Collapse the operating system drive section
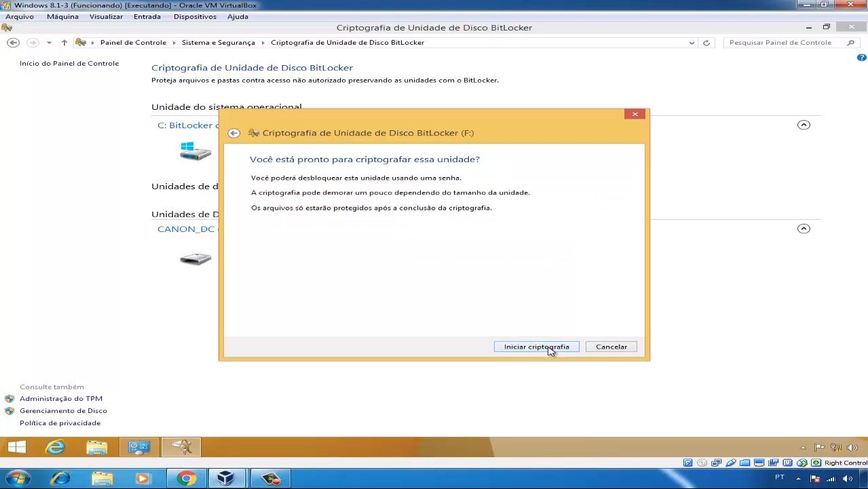Image resolution: width=868 pixels, height=489 pixels. click(x=804, y=125)
